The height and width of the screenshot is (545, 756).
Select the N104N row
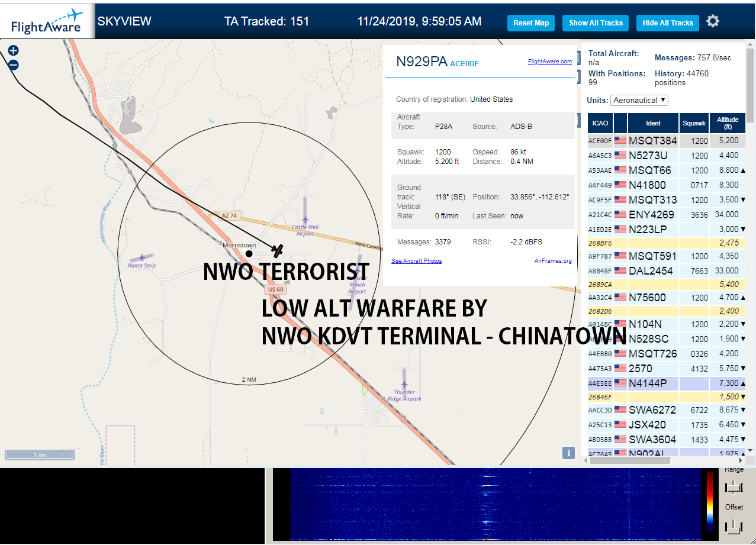coord(667,324)
